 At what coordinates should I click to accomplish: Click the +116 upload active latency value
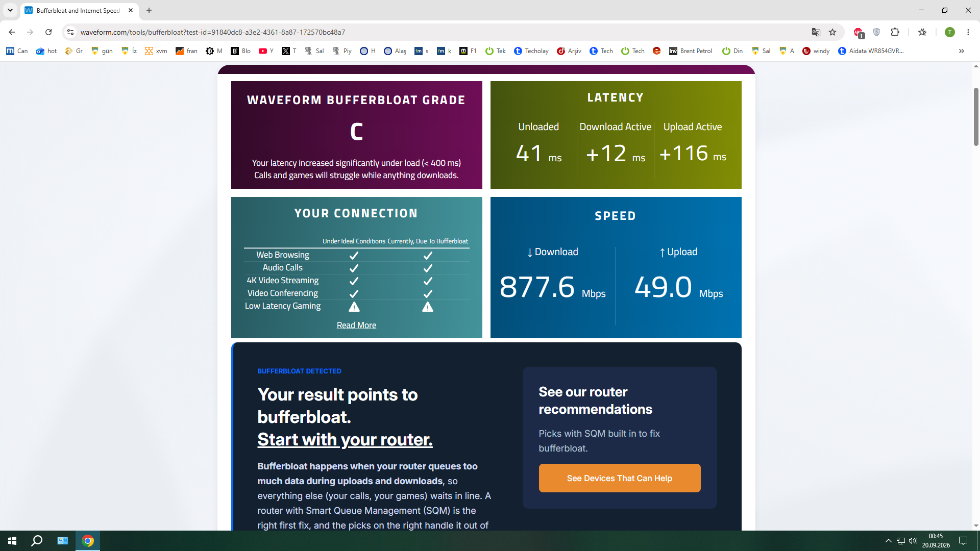pos(684,153)
